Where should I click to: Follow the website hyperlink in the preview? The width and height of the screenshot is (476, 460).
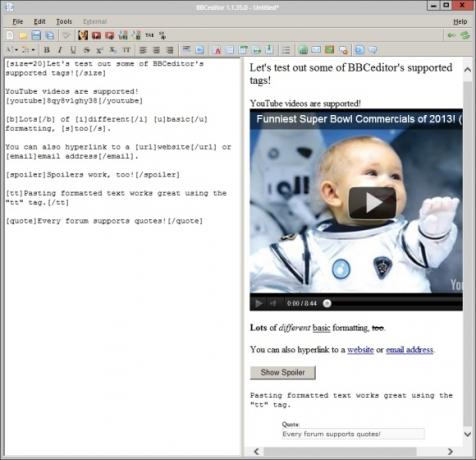(x=360, y=350)
